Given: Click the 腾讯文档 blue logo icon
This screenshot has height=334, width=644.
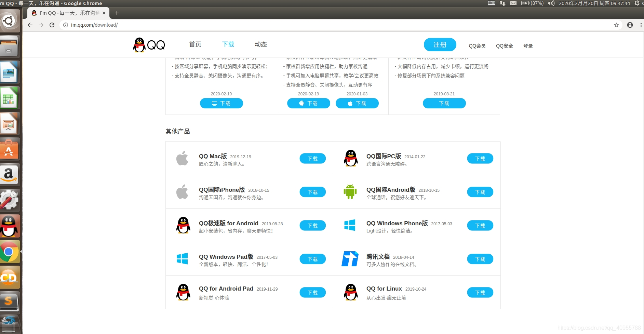Looking at the screenshot, I should (350, 259).
